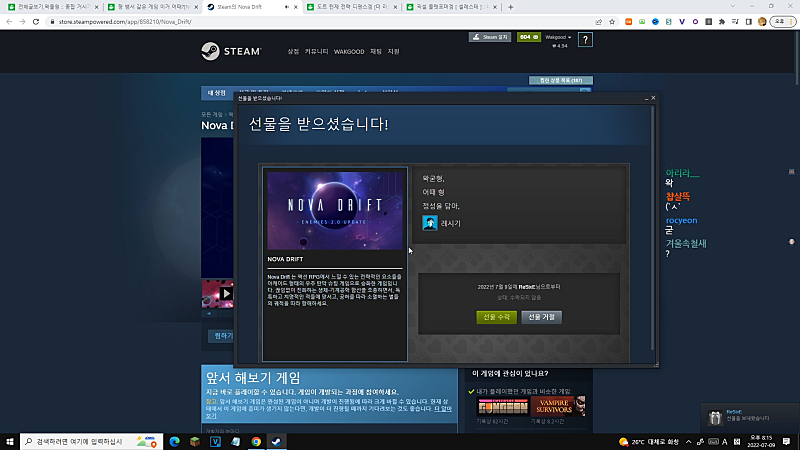Image resolution: width=800 pixels, height=450 pixels.
Task: Click the gift received toast notification
Action: 749,417
